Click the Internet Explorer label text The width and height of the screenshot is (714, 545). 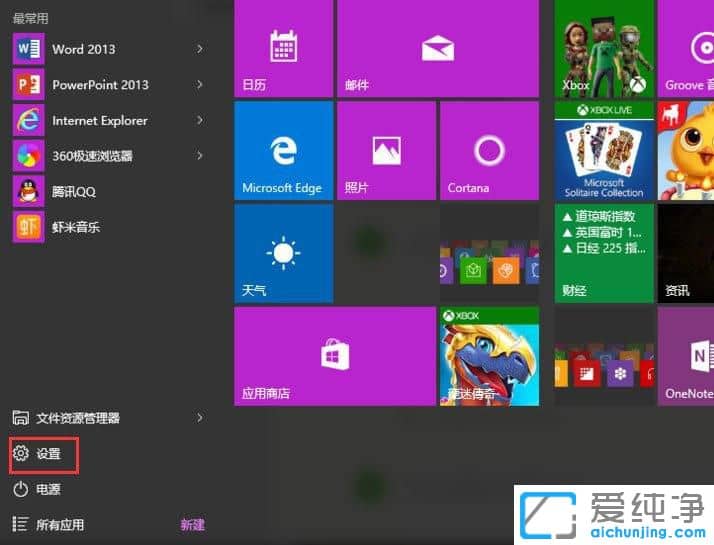(x=100, y=121)
